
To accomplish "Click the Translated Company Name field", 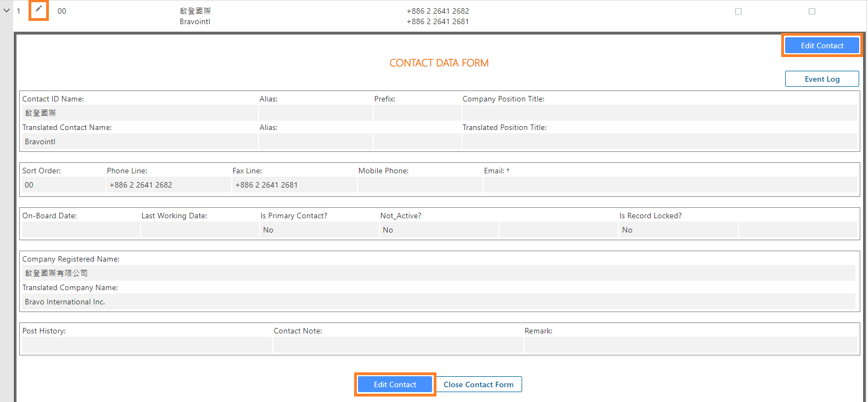I will [x=438, y=302].
